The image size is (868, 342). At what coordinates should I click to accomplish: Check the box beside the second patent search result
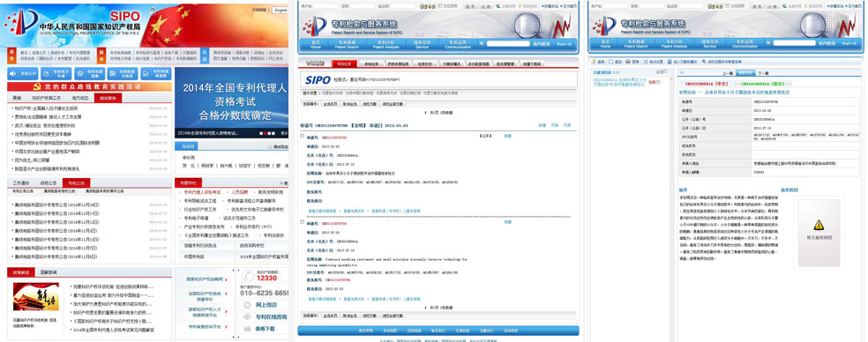[x=302, y=222]
